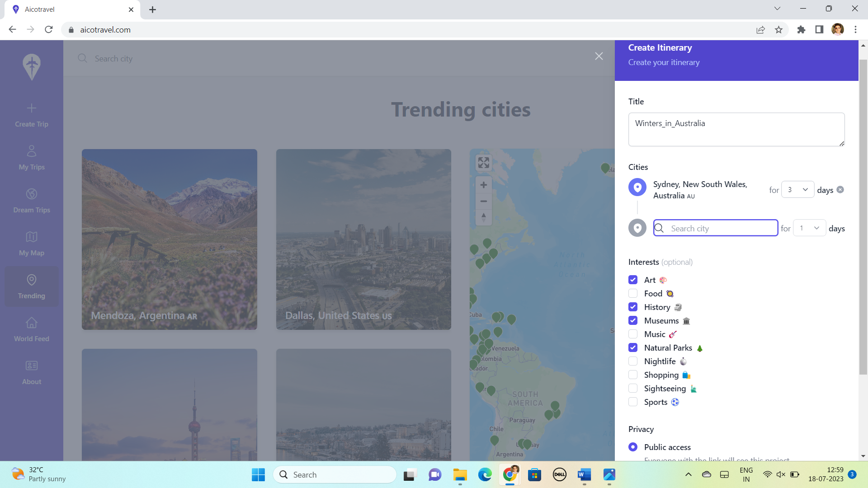Open Dell app from taskbar
This screenshot has width=868, height=488.
coord(559,475)
